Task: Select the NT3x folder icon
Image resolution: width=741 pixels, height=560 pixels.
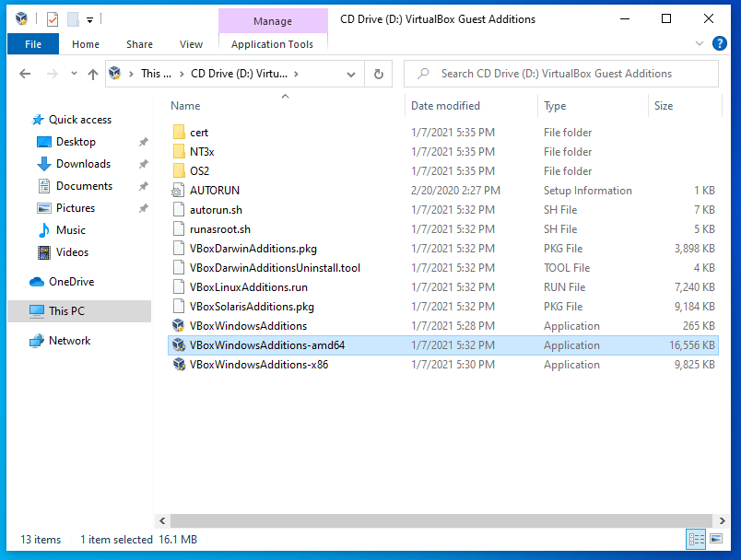Action: click(x=179, y=152)
